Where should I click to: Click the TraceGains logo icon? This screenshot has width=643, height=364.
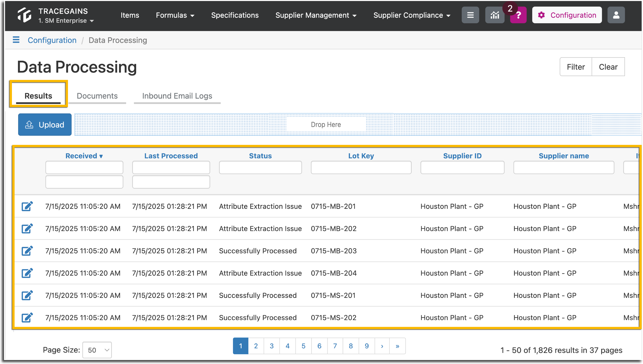click(25, 15)
